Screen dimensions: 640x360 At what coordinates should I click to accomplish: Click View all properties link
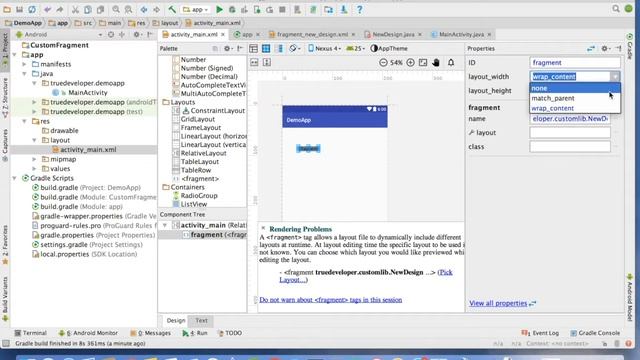pos(498,303)
